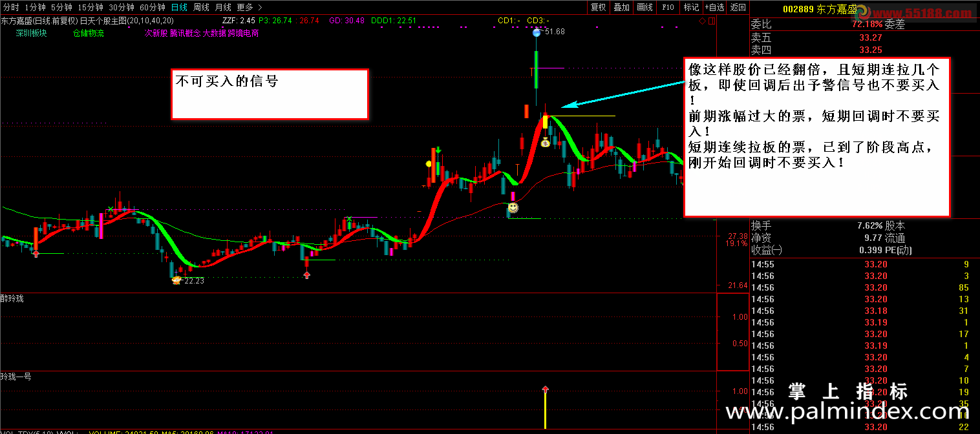Open the 跨境电商 concept link
980x434 pixels.
[243, 33]
